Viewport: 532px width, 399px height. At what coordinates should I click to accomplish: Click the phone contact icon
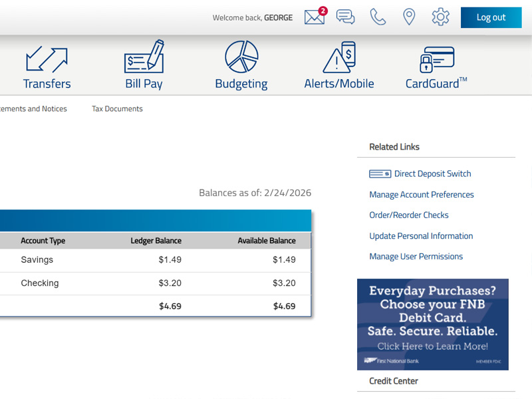click(378, 17)
